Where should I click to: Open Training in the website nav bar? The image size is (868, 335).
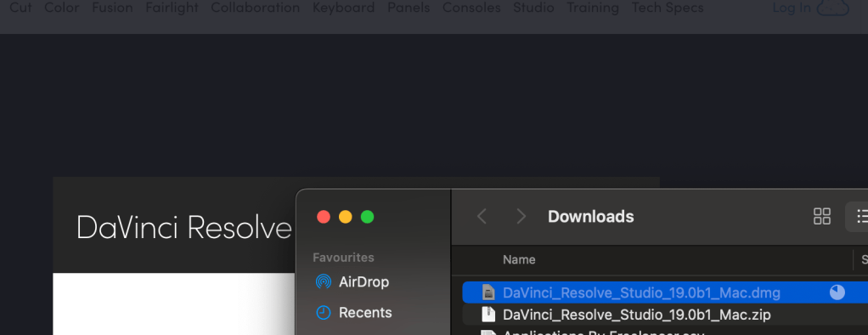pyautogui.click(x=593, y=7)
